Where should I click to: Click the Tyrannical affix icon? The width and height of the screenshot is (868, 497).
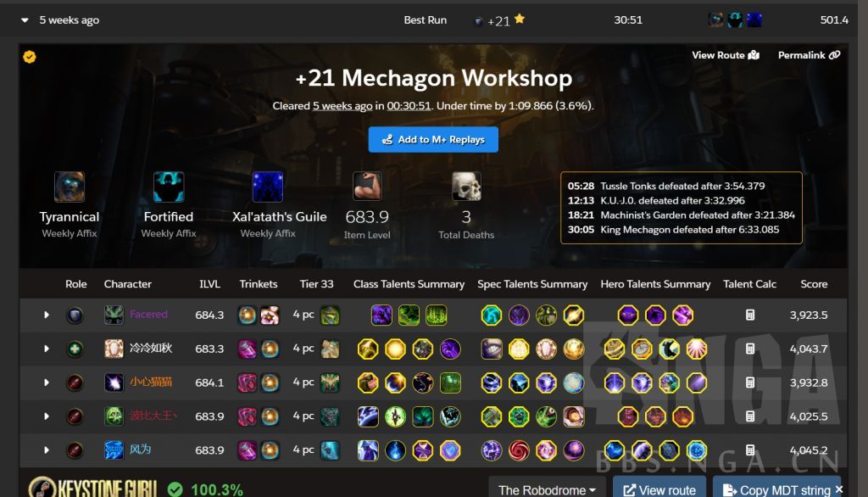point(70,187)
